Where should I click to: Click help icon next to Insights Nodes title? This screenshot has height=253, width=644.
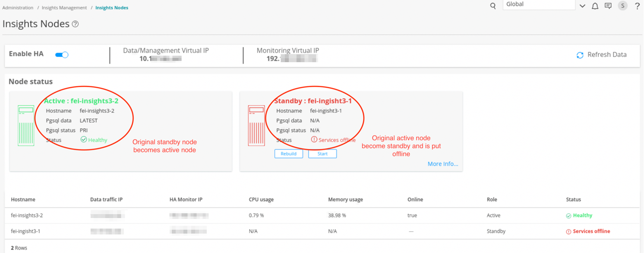(x=75, y=24)
